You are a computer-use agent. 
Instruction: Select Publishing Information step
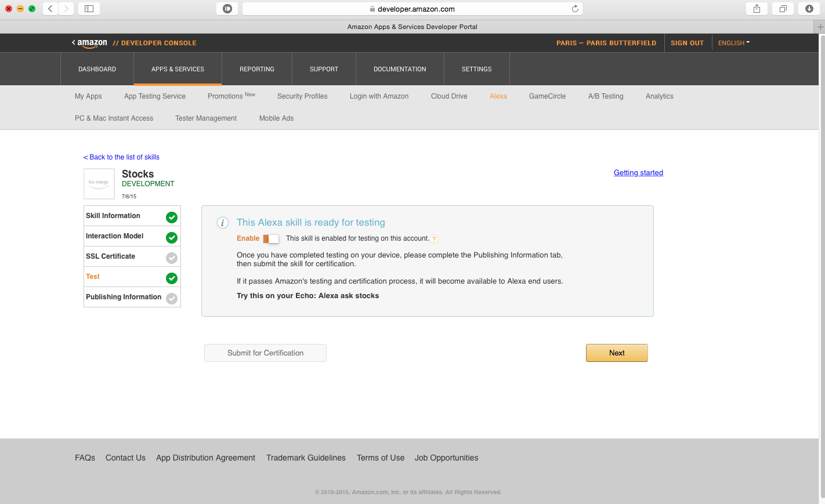(132, 297)
